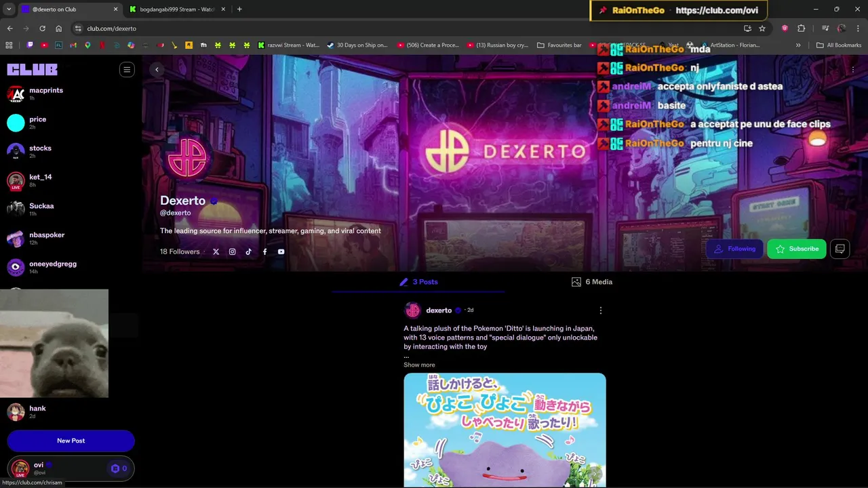Open the Google Maps bookmark icon
Viewport: 868px width, 488px height.
[x=87, y=45]
